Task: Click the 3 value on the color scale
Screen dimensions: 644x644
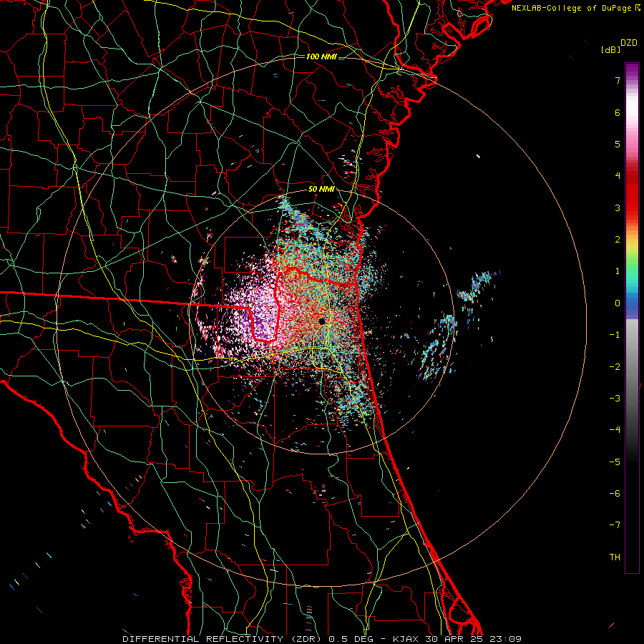Action: coord(618,208)
